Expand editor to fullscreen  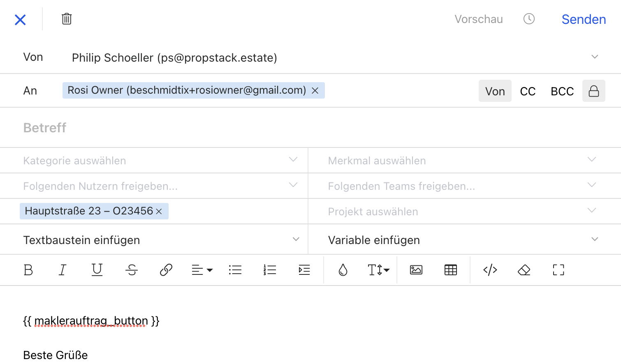tap(558, 270)
